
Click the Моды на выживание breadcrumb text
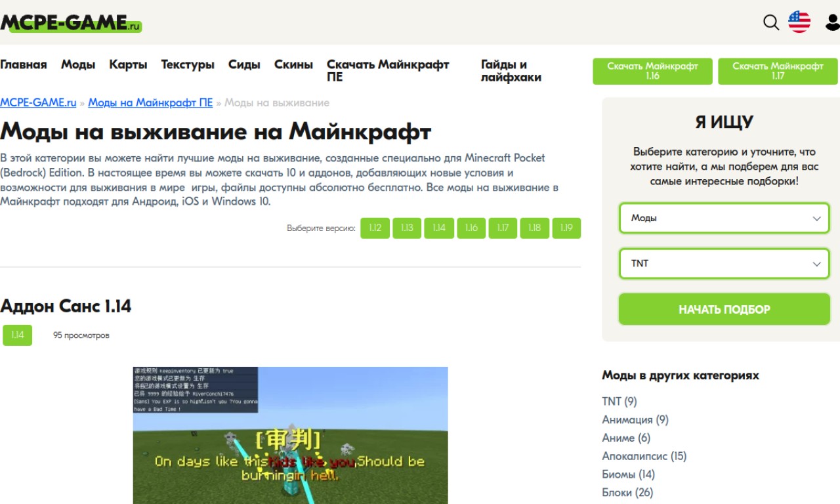coord(277,103)
